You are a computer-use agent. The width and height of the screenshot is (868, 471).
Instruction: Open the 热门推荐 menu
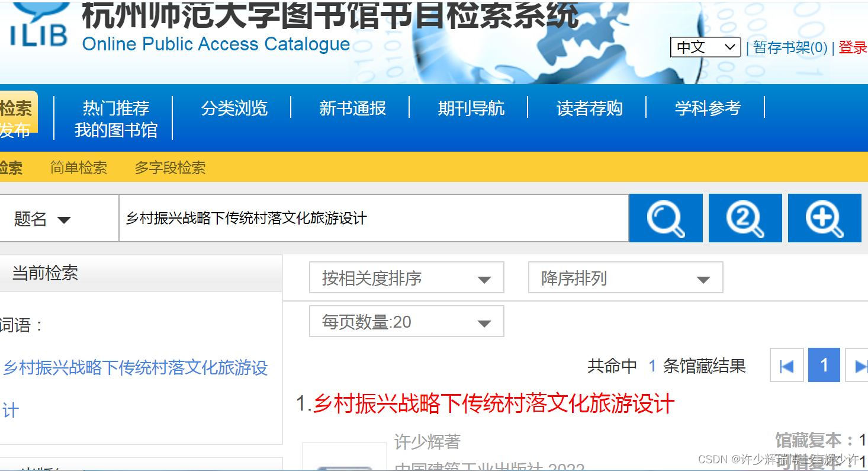click(116, 108)
